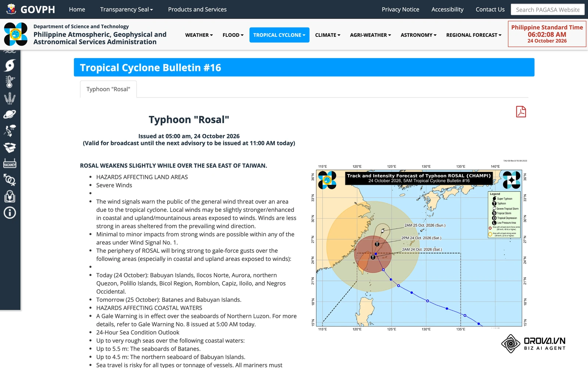Open the wheat agri-weather sidebar icon
The image size is (588, 368).
point(10,98)
